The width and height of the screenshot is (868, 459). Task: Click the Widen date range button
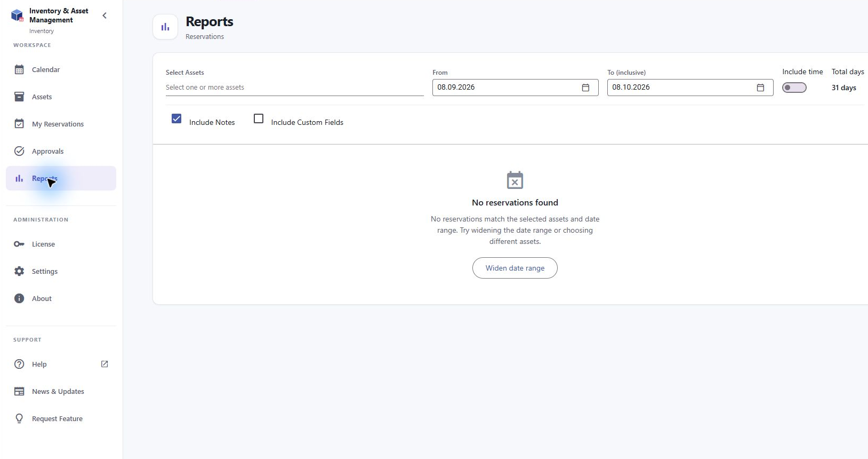515,268
